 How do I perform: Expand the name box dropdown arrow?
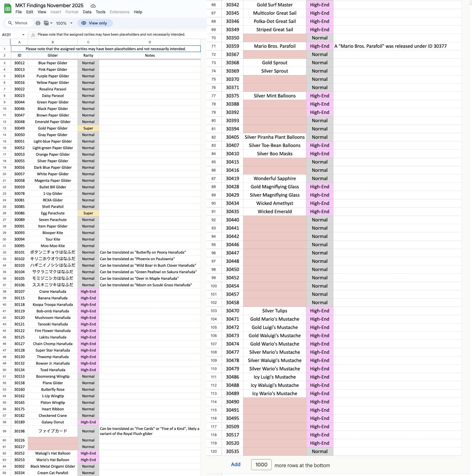(23, 35)
